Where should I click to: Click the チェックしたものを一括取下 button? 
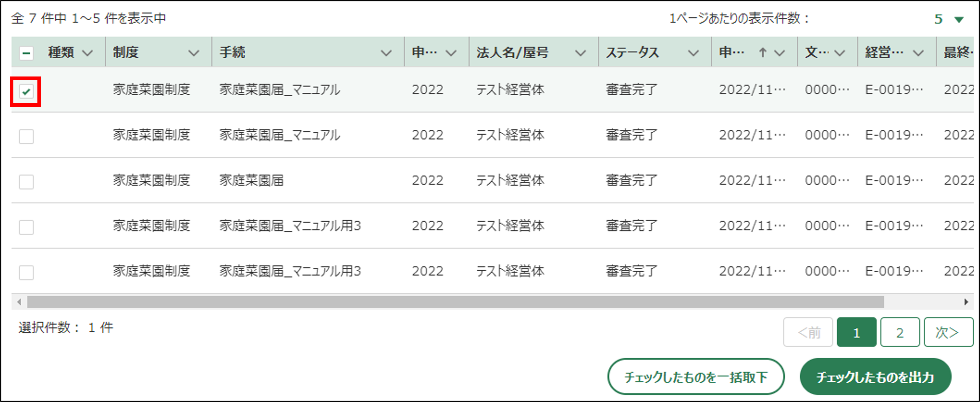click(696, 377)
